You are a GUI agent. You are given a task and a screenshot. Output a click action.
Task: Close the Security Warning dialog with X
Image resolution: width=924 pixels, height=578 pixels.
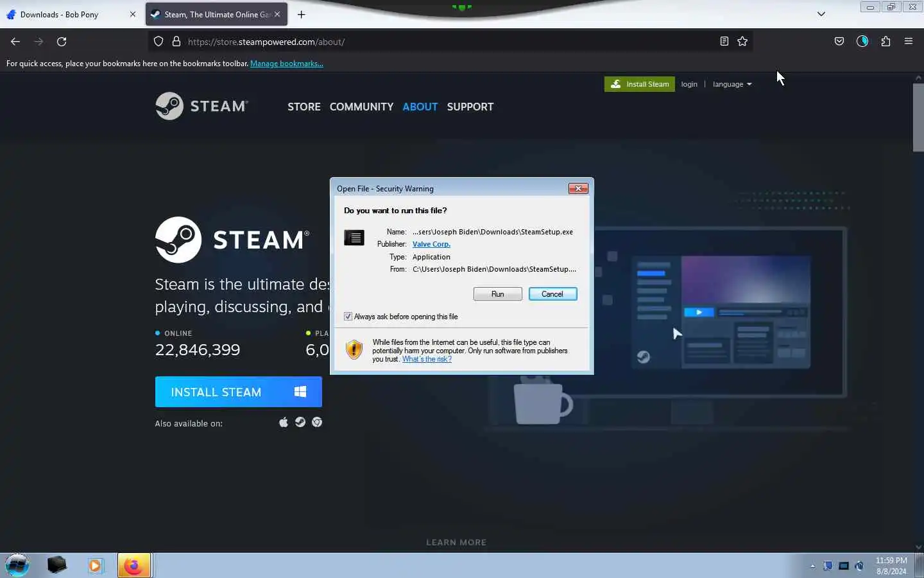tap(578, 188)
